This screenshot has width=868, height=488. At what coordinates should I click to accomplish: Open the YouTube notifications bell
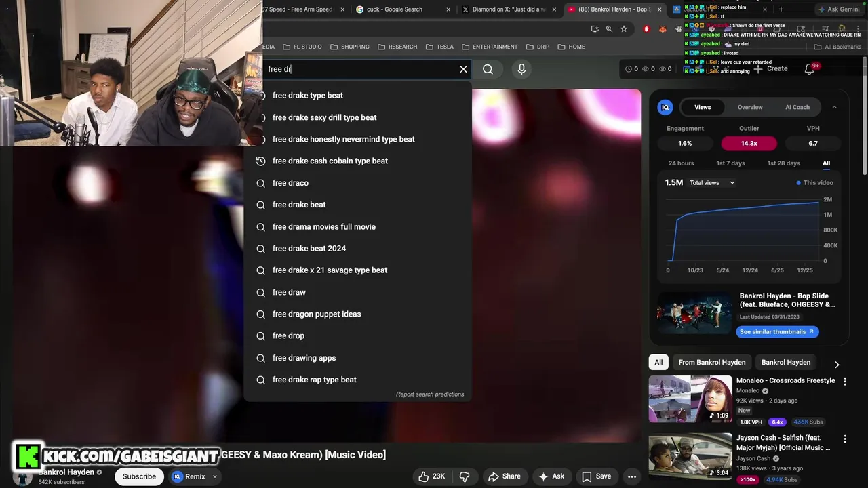point(809,69)
